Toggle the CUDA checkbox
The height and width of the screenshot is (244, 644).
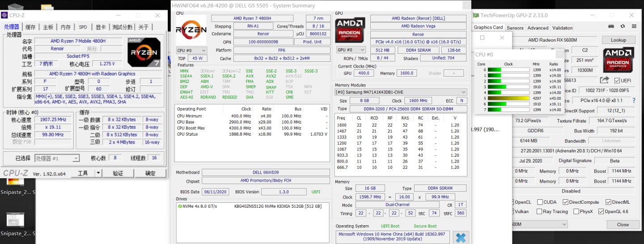tap(540, 202)
